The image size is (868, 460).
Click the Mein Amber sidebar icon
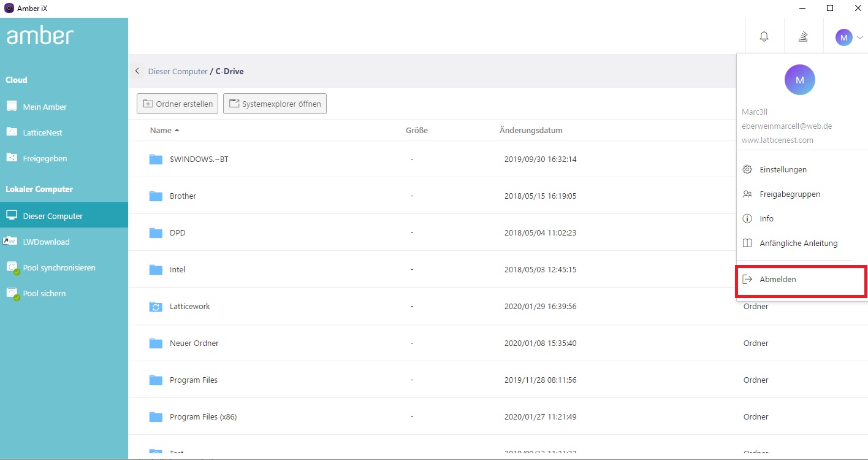(x=12, y=106)
